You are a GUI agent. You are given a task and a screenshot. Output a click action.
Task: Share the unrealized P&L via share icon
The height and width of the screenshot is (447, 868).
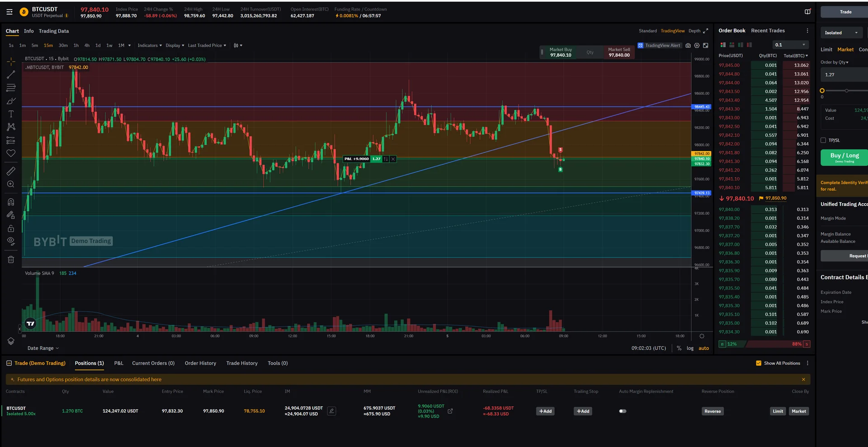450,411
